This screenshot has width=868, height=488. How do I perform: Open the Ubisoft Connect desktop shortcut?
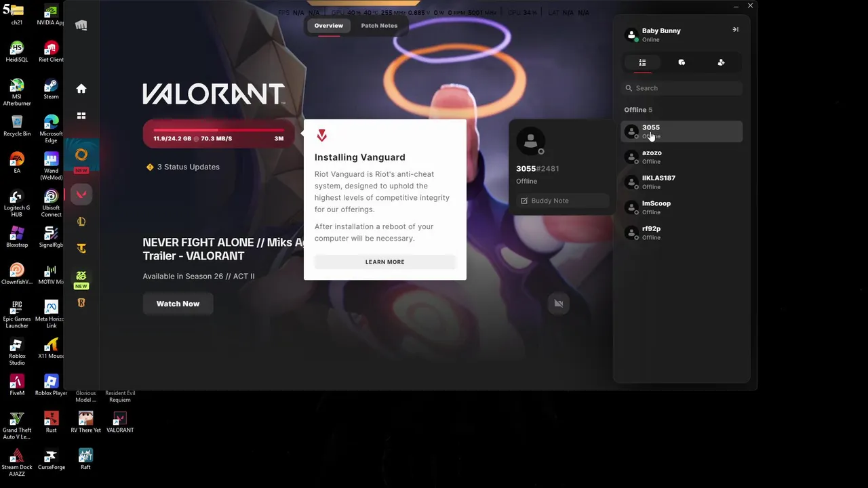(51, 203)
